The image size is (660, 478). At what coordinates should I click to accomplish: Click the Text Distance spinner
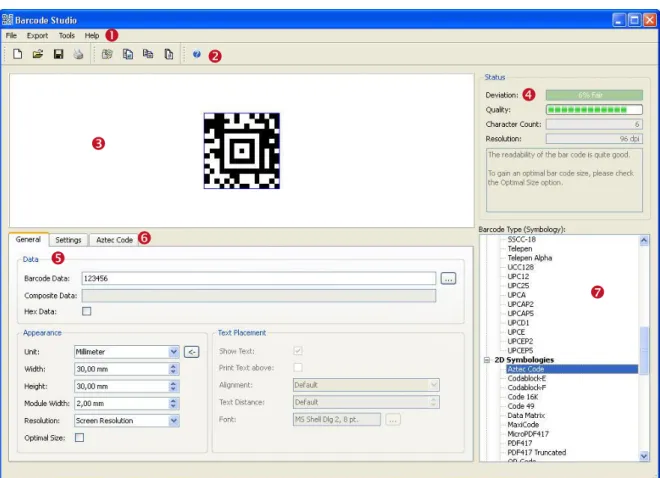[x=434, y=402]
